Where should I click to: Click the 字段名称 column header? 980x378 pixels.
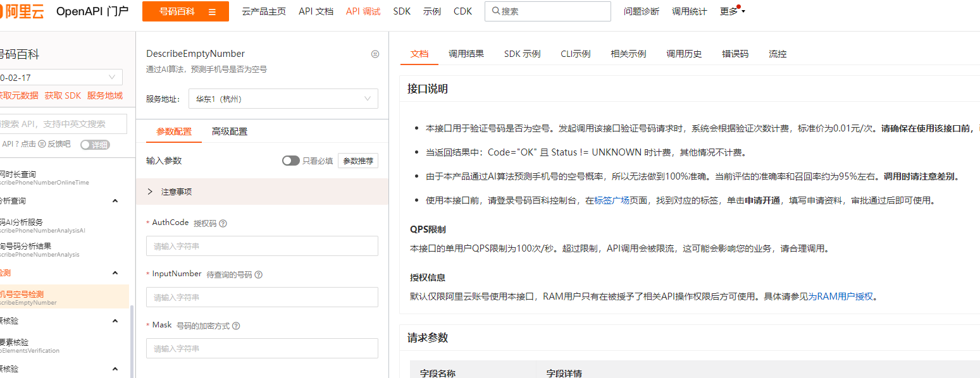click(438, 373)
